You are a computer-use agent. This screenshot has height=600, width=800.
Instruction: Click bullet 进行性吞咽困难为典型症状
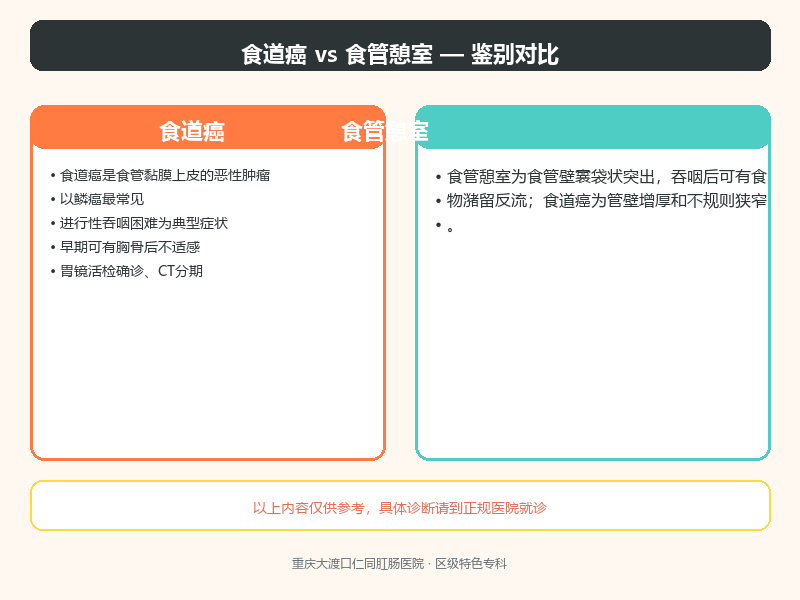(x=144, y=223)
